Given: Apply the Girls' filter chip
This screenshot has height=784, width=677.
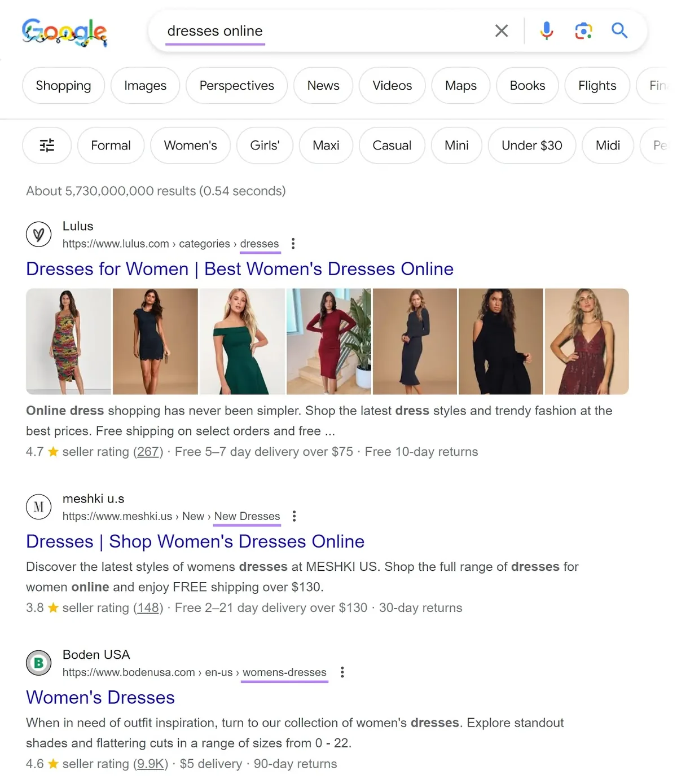Looking at the screenshot, I should 265,146.
